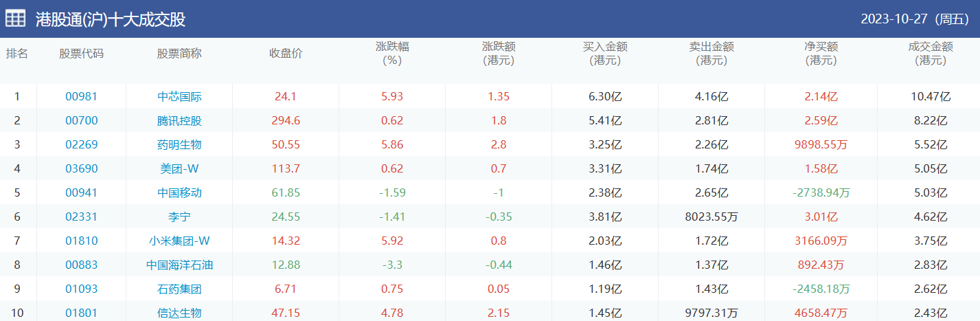This screenshot has width=980, height=321.
Task: Select net buy -2738.94万 cell
Action: (821, 193)
